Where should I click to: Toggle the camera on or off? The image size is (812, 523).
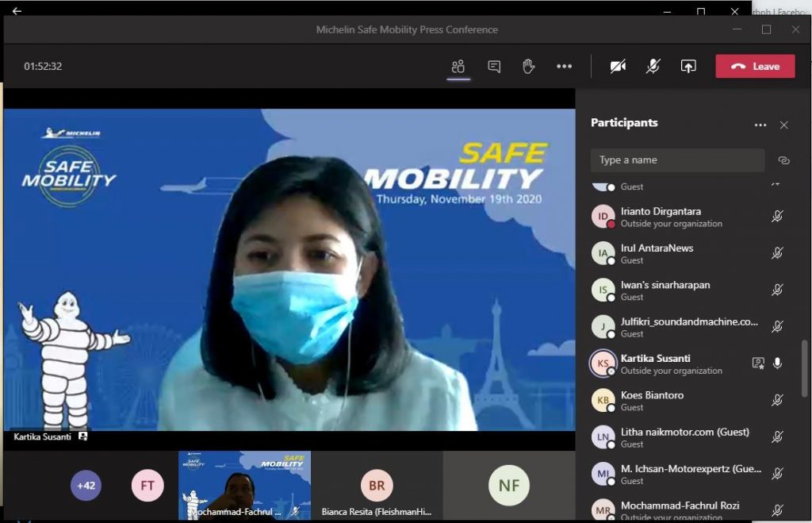pos(618,67)
